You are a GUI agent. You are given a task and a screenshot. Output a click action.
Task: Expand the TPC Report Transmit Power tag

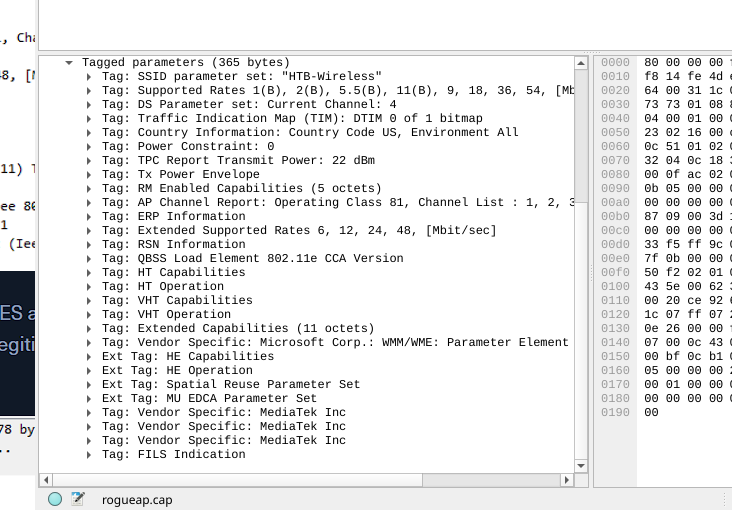[89, 161]
